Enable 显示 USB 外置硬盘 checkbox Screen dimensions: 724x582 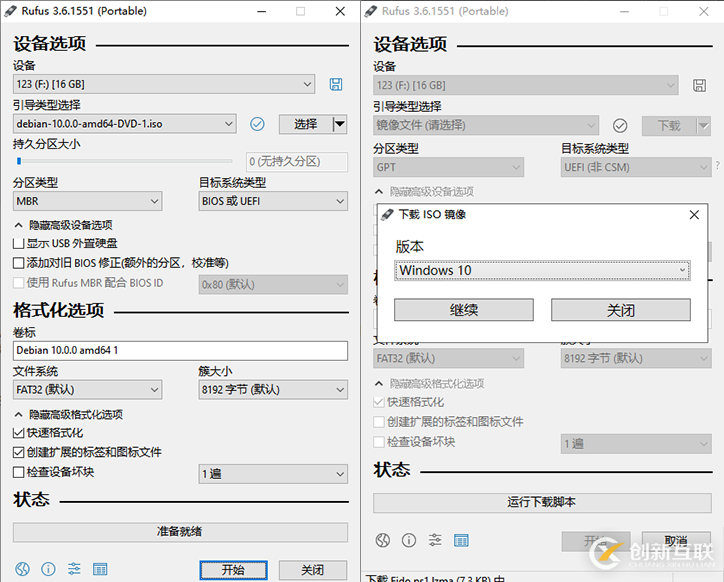tap(18, 243)
